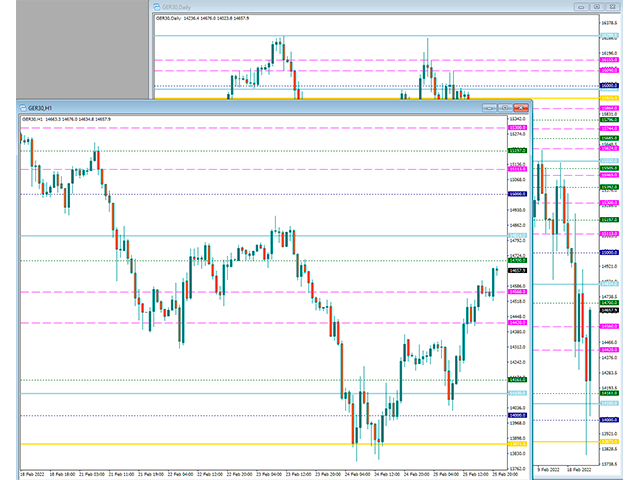Screen dimensions: 640x480
Task: Select magenta 14428.0 level label on H1 chart
Action: [517, 324]
